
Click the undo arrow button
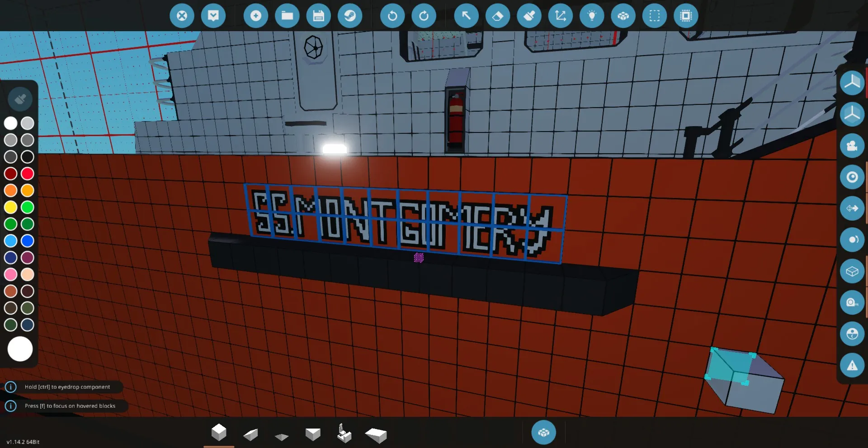pos(392,16)
